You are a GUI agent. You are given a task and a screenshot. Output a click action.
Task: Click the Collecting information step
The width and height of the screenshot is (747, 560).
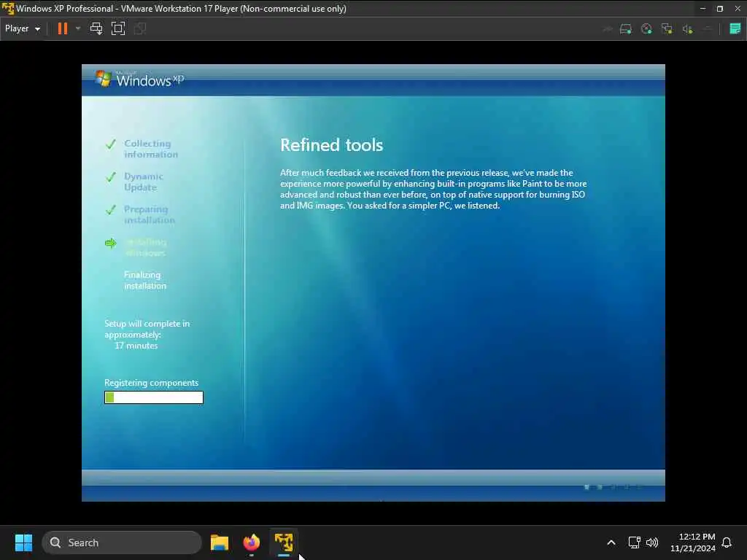(x=151, y=149)
